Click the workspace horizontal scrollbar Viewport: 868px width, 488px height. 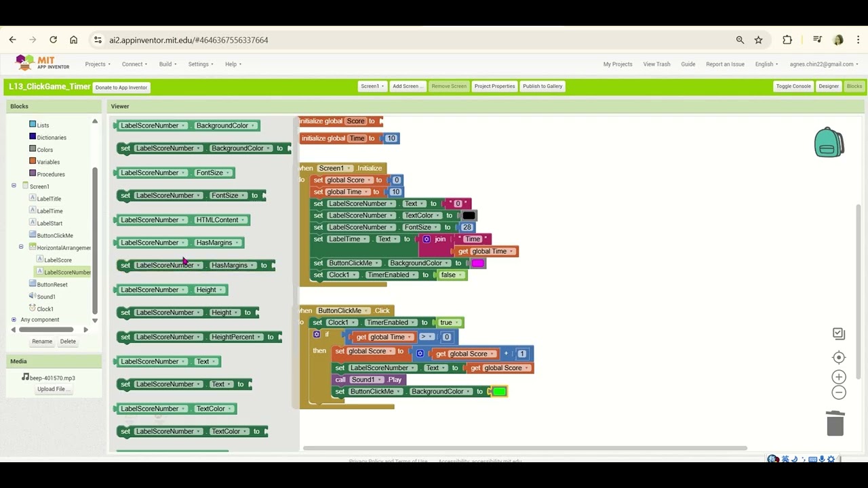(x=525, y=448)
